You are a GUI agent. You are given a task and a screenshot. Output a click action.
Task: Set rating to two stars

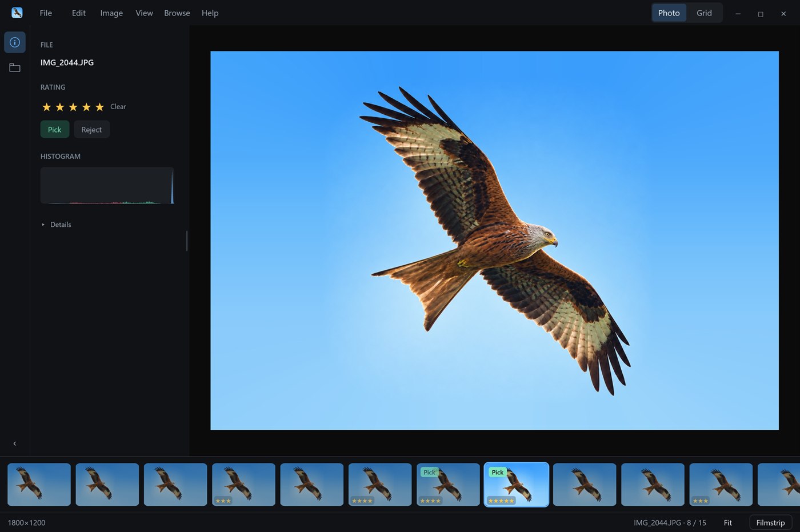click(60, 107)
